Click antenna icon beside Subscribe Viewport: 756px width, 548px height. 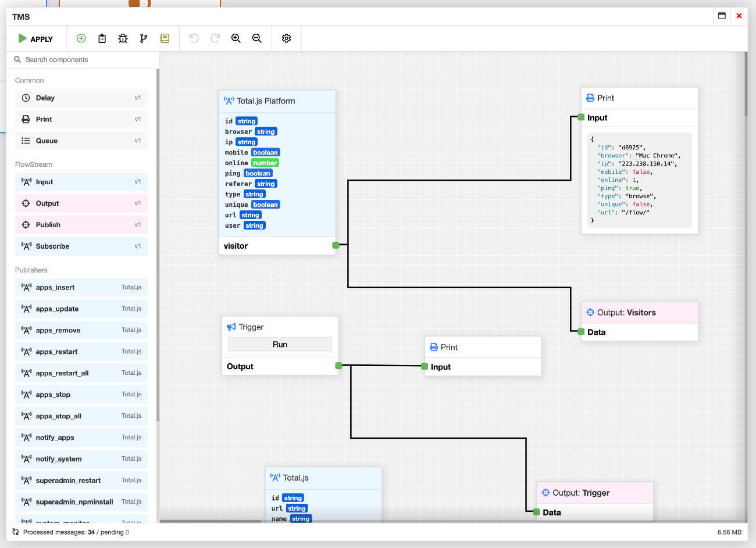coord(26,246)
